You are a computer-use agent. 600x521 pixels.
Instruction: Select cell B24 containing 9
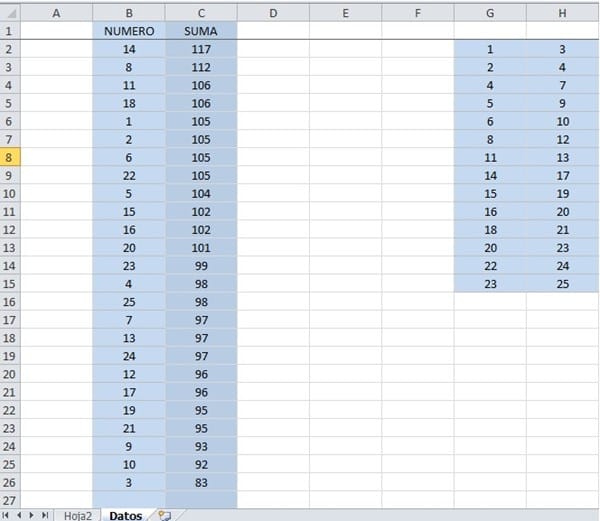point(129,446)
